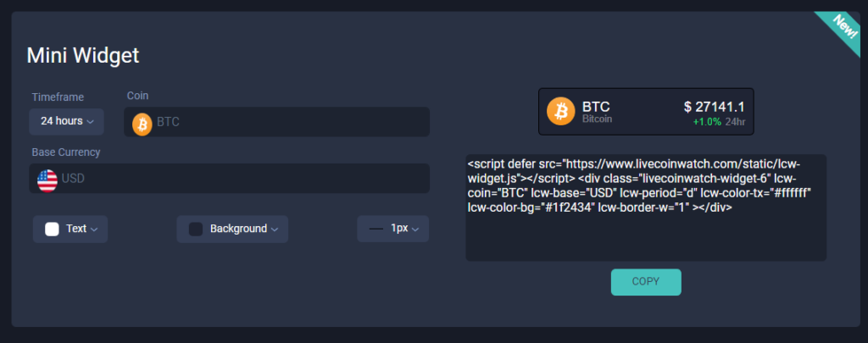Click into the USD base currency field
Viewport: 868px width, 343px height.
click(229, 179)
